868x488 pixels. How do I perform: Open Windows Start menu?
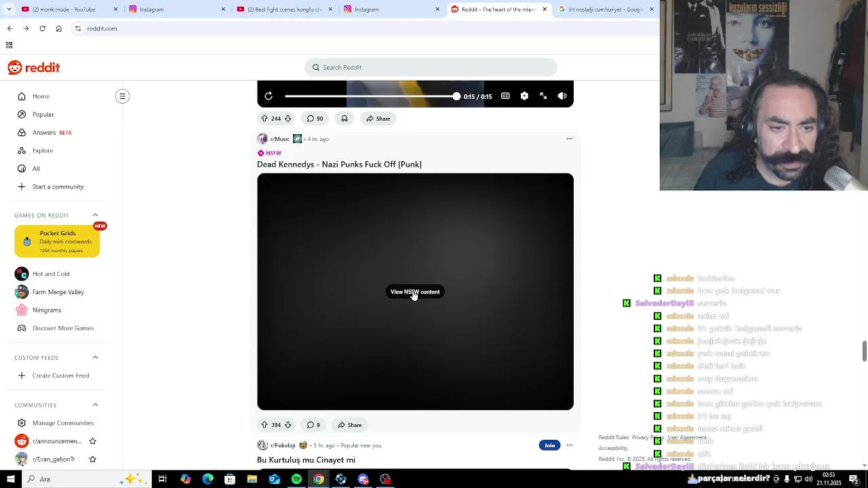[10, 479]
